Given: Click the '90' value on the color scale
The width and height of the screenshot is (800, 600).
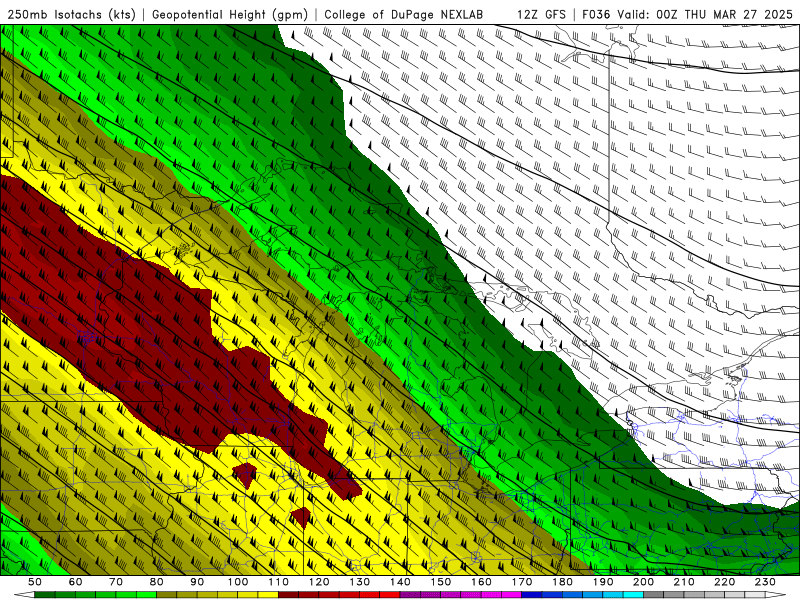Looking at the screenshot, I should 197,582.
